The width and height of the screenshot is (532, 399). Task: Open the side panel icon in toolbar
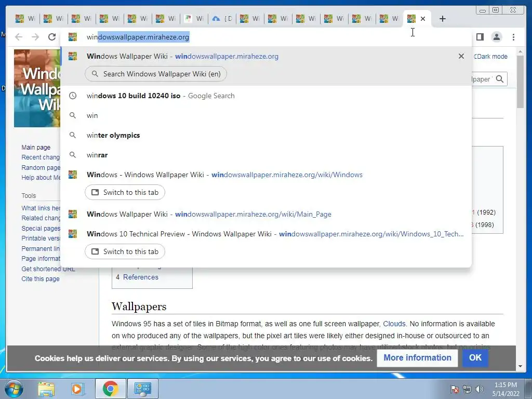tap(480, 37)
